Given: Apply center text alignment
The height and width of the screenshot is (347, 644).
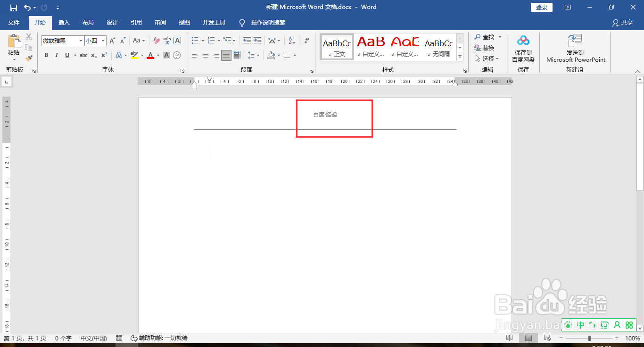Looking at the screenshot, I should pyautogui.click(x=205, y=55).
